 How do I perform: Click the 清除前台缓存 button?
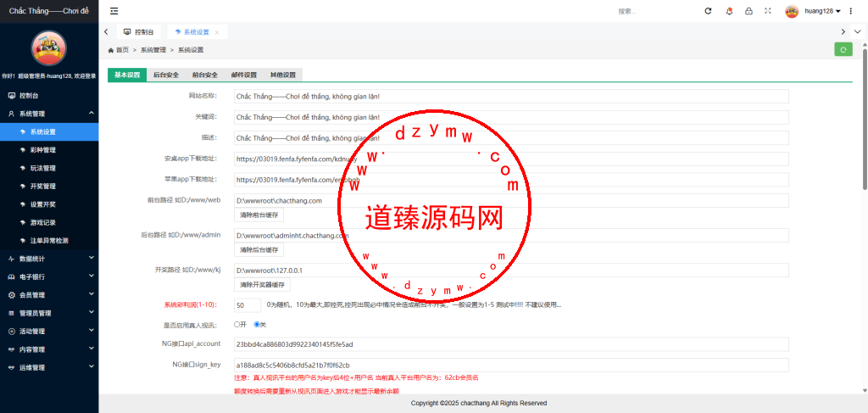[259, 215]
